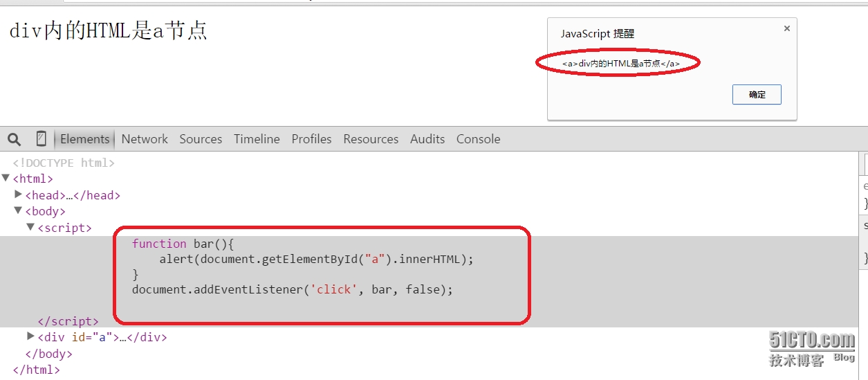Screen dimensions: 868x380
Task: Open the Resources tab
Action: click(371, 139)
